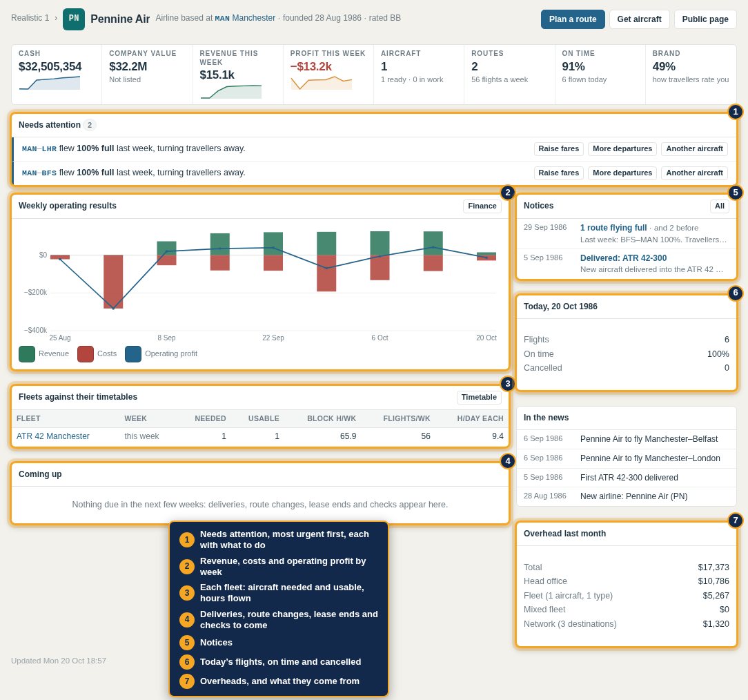
Task: Click the Needs attention count badge 2
Action: [90, 125]
